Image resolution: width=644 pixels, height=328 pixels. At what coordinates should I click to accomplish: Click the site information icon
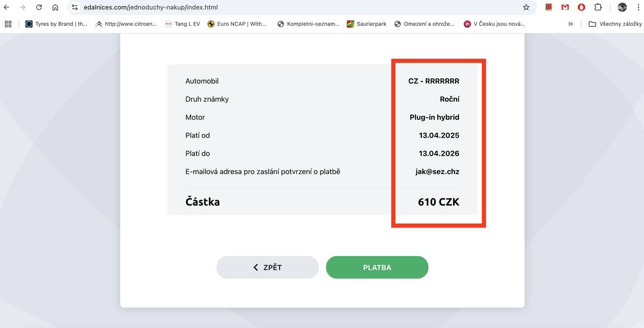click(75, 8)
